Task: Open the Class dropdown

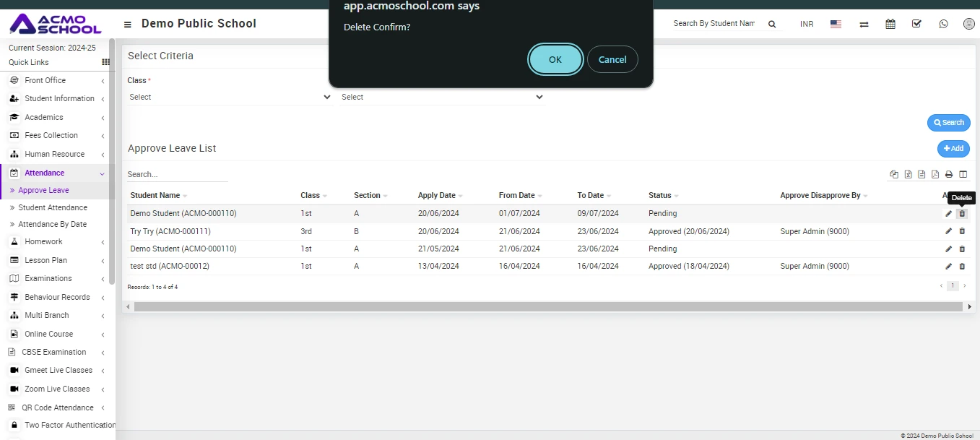Action: click(229, 97)
